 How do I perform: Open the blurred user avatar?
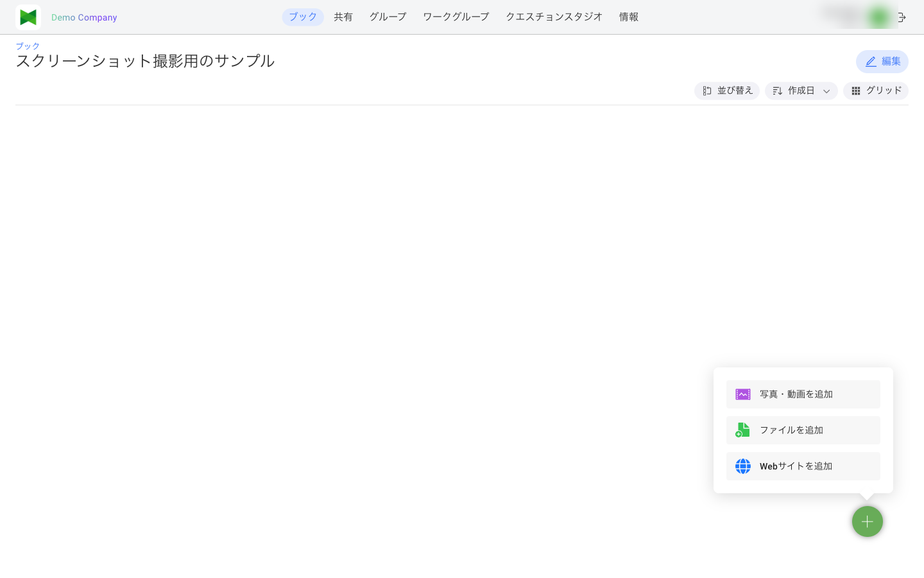[879, 17]
